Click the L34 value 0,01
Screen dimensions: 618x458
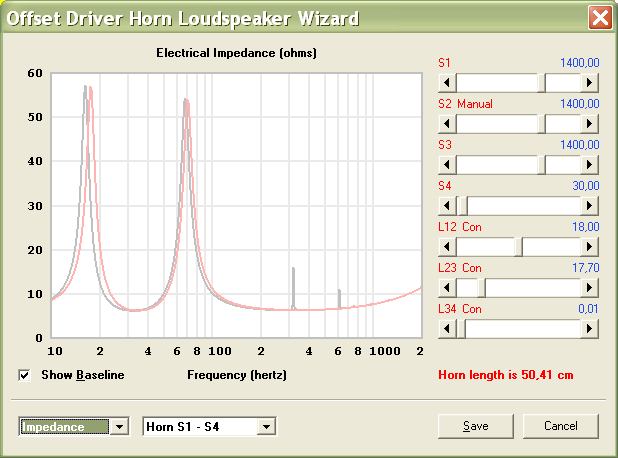[x=588, y=309]
